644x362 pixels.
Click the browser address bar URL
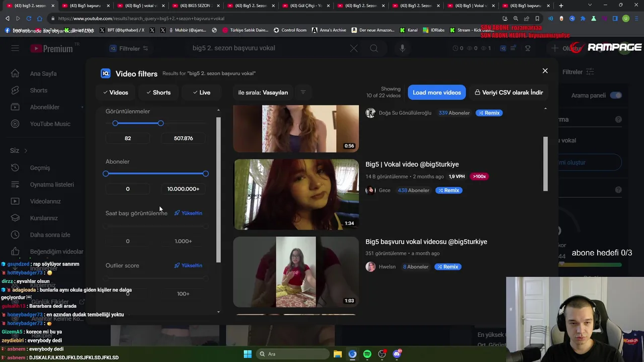141,19
